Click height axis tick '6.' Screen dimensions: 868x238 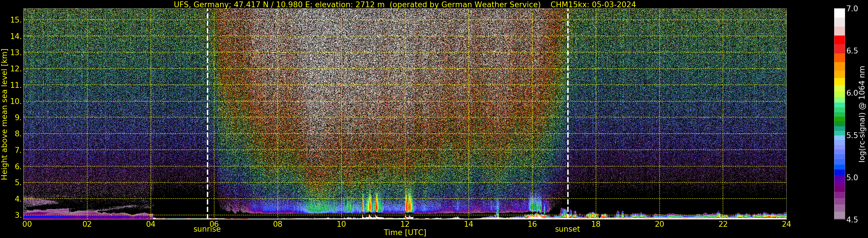[18, 166]
